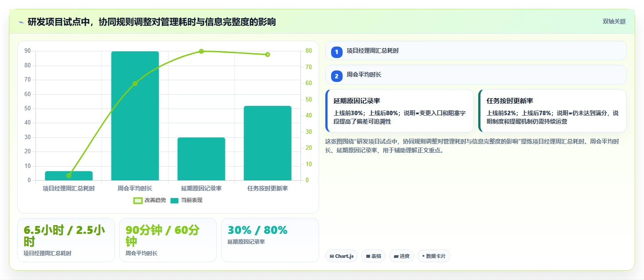Click the 周会平均时长 bar in chart
Screen dimensions: 644x280
pos(135,116)
